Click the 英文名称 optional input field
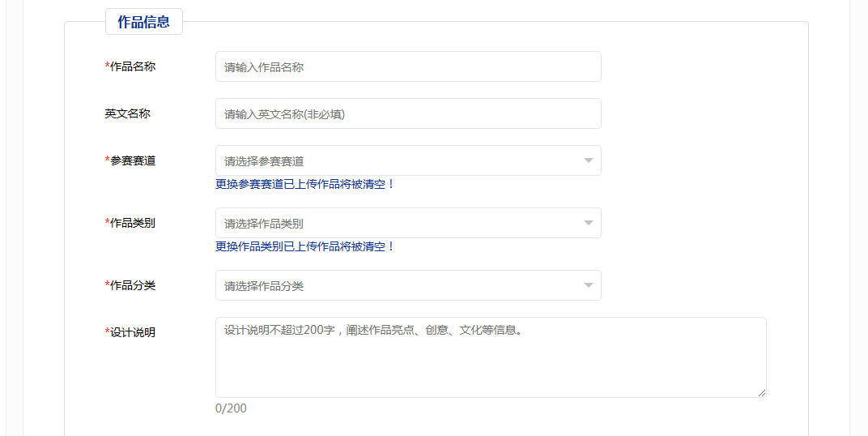This screenshot has width=868, height=436. pos(408,114)
